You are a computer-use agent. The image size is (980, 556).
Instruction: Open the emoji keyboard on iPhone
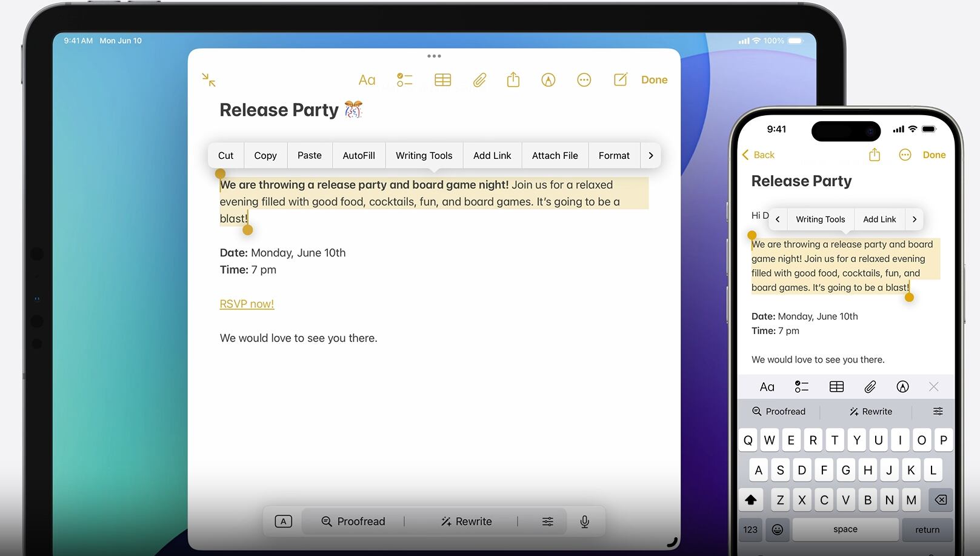pos(778,530)
